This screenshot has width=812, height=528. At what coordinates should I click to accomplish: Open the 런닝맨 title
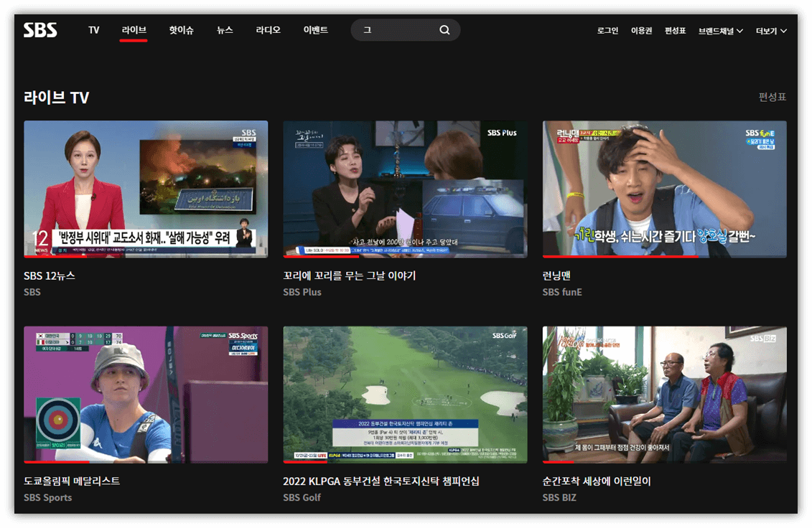(556, 276)
